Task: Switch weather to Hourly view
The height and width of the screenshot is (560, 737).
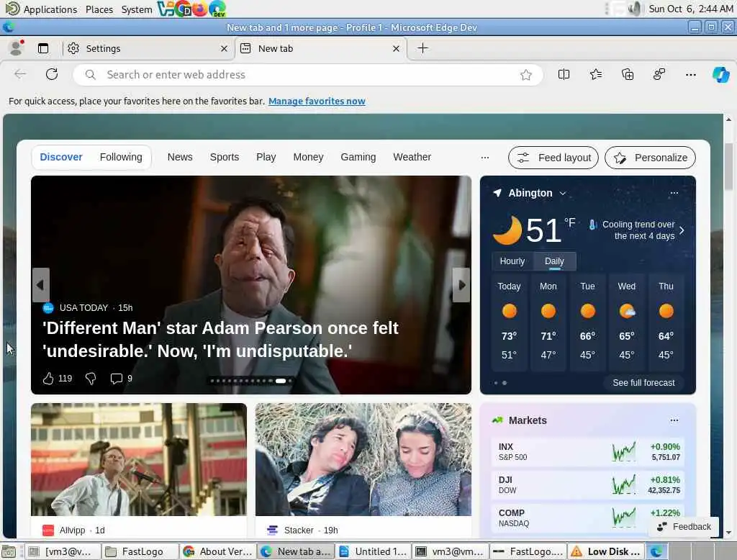Action: pos(512,261)
